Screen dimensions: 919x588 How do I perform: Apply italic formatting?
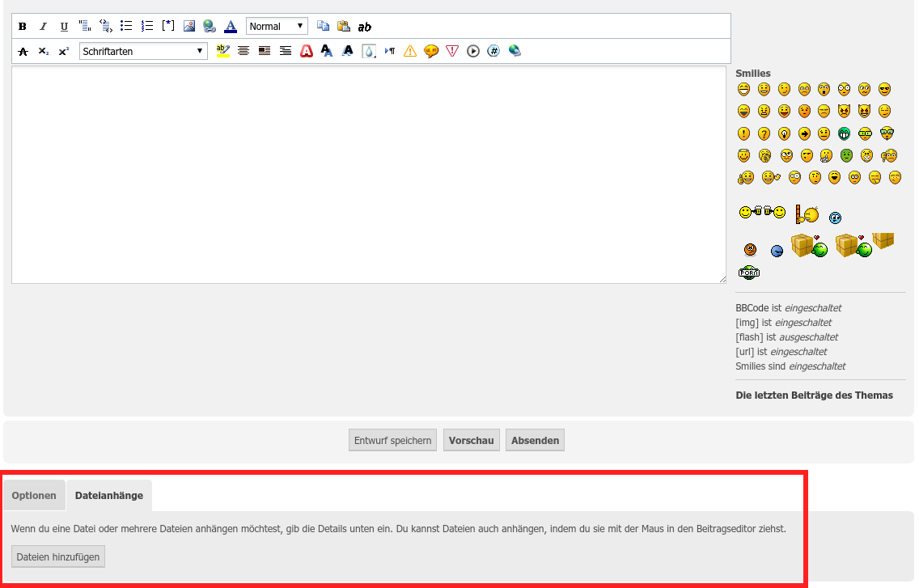pyautogui.click(x=44, y=27)
